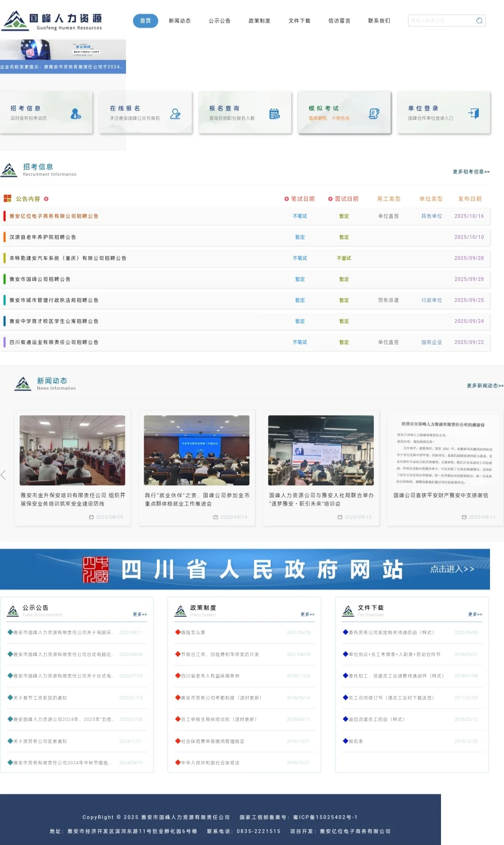Select the 首页 navigation tab
The width and height of the screenshot is (504, 845).
click(x=146, y=21)
